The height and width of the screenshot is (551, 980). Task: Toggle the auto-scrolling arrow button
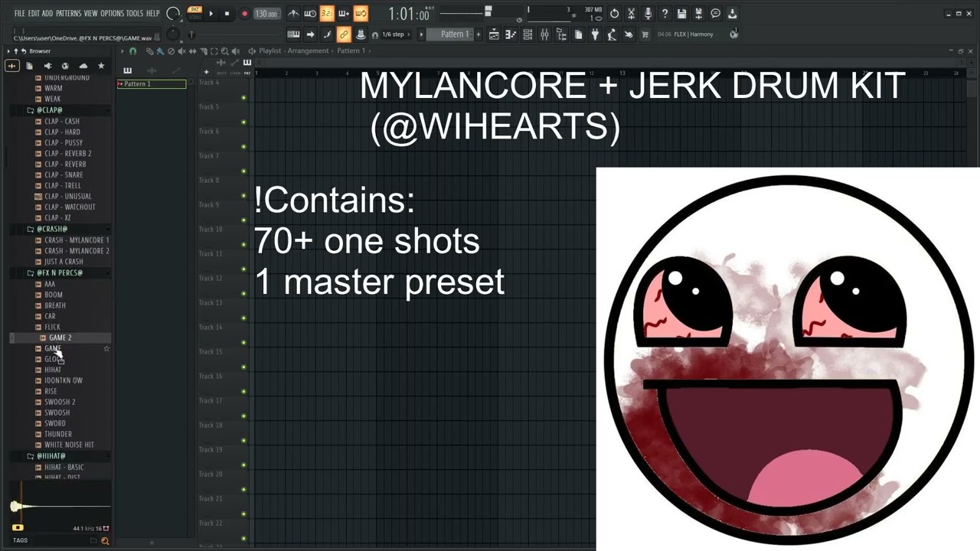click(310, 34)
